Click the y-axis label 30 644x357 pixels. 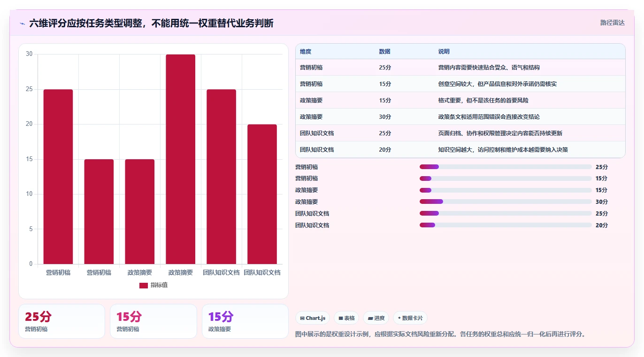[30, 54]
